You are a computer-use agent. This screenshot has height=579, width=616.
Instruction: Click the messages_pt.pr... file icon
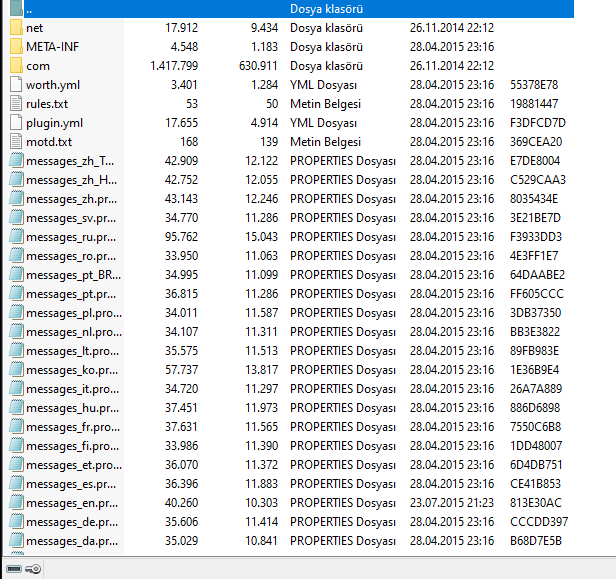(x=16, y=293)
